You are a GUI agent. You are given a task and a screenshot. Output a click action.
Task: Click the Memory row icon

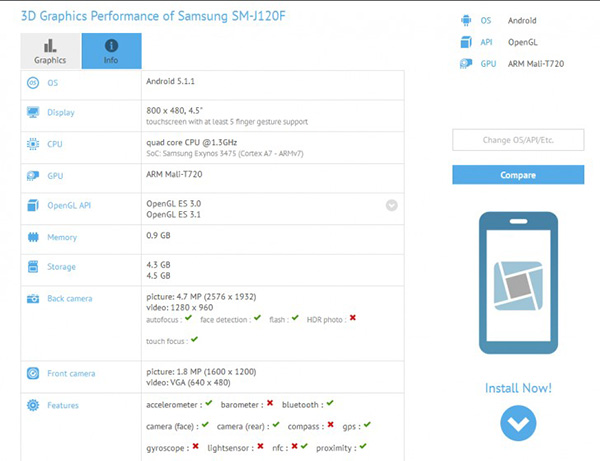[x=33, y=237]
